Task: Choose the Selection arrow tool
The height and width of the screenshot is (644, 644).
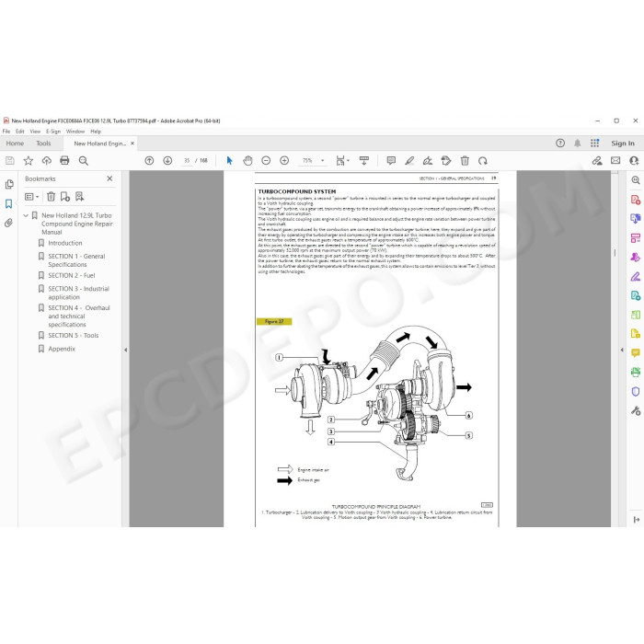Action: pyautogui.click(x=230, y=161)
